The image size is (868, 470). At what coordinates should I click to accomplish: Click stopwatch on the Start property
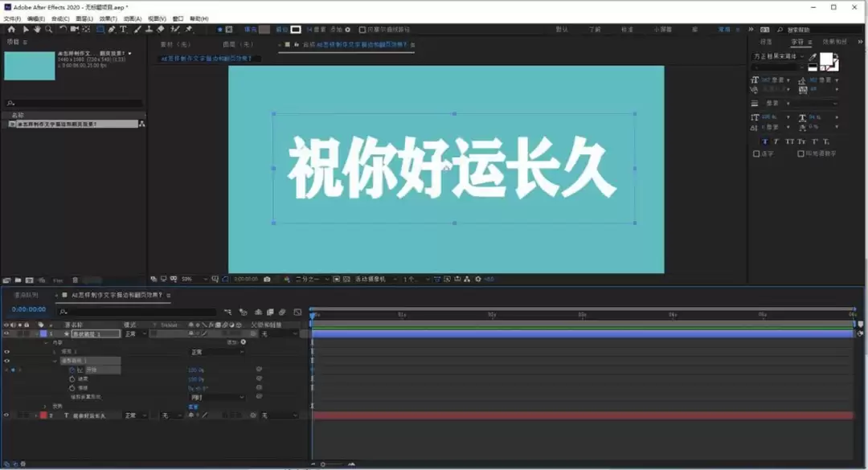[x=72, y=370]
